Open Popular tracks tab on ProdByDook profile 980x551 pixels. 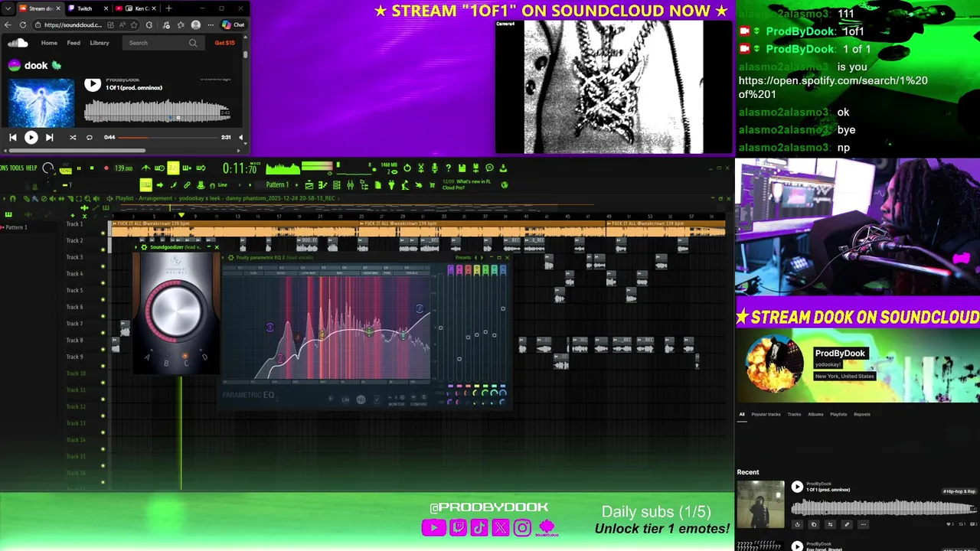point(766,414)
